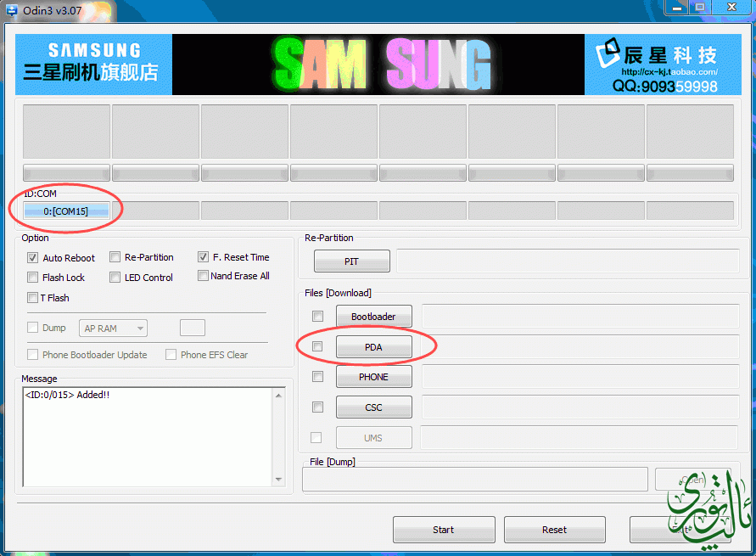Uncheck the F. Reset Time checkbox
Screen dimensions: 756x556
click(x=203, y=257)
